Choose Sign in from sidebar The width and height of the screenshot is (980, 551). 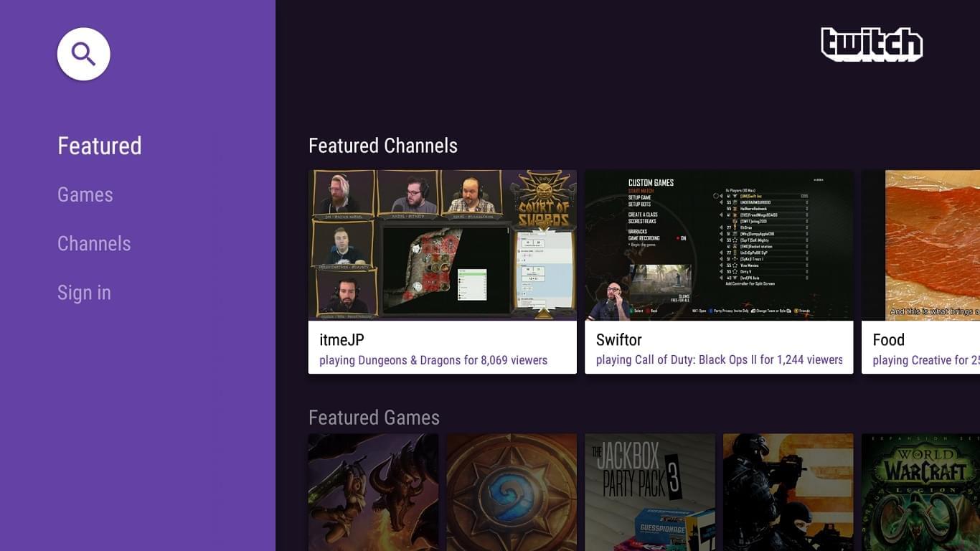(x=84, y=292)
